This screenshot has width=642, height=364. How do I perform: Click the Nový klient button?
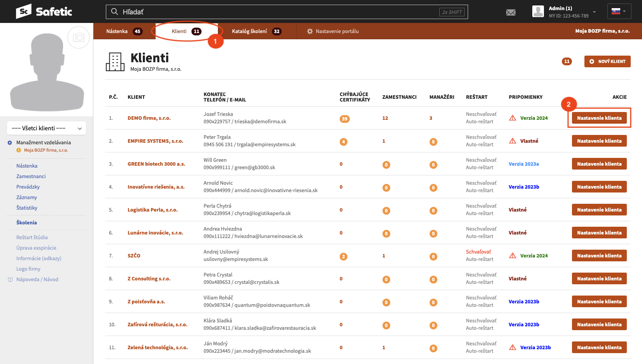(607, 61)
